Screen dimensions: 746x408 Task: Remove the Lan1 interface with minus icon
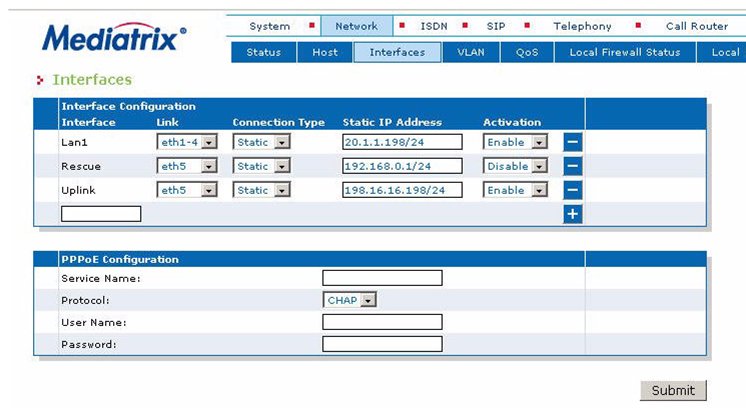pyautogui.click(x=572, y=142)
